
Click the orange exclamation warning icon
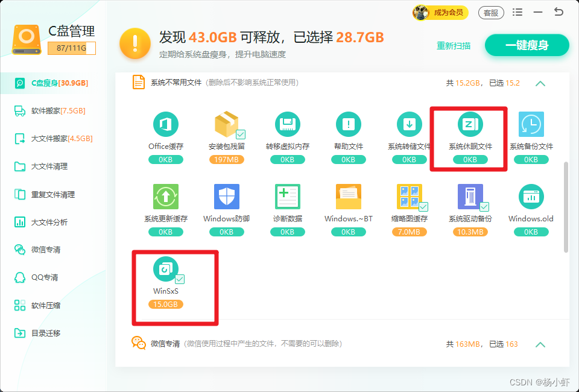[135, 44]
